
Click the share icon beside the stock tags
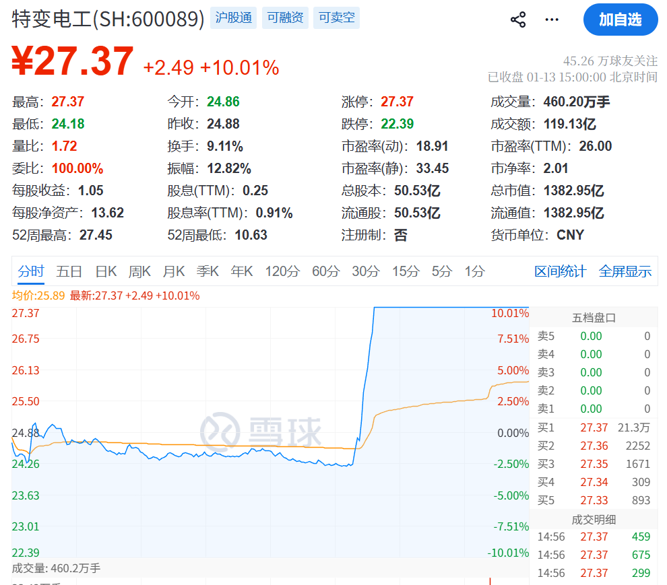(518, 19)
